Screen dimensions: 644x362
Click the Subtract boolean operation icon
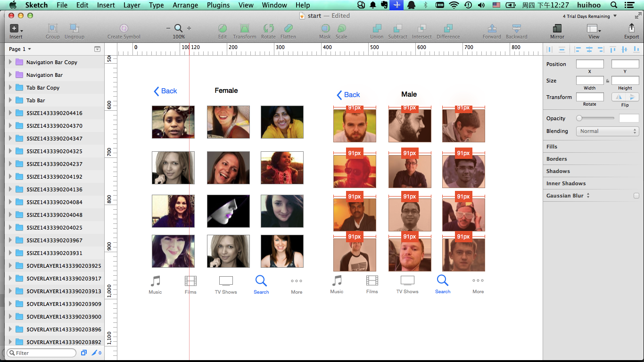tap(397, 29)
